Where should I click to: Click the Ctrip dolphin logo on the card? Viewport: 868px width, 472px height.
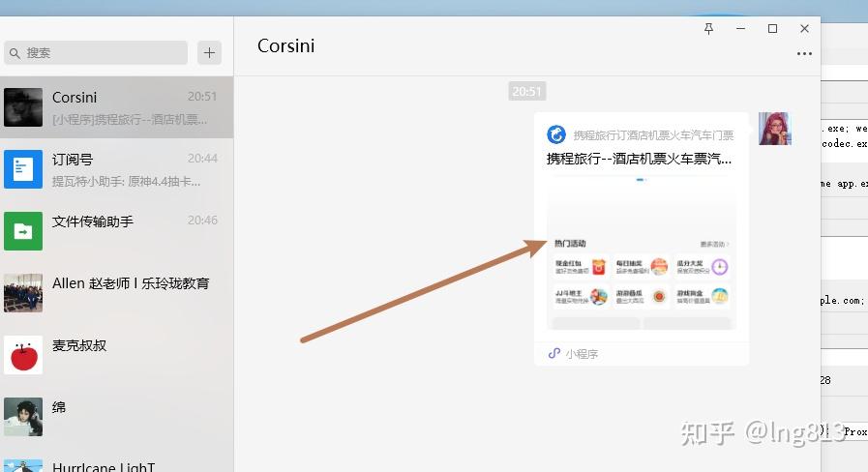[556, 134]
